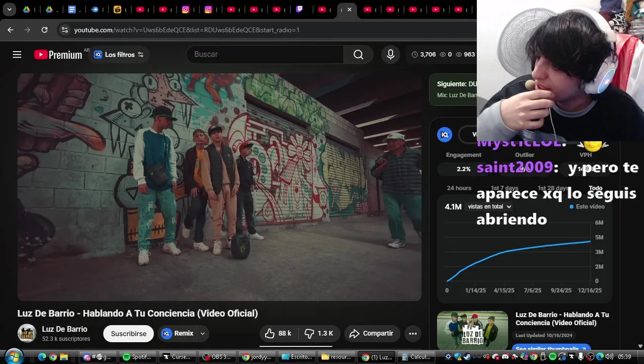Image resolution: width=644 pixels, height=364 pixels.
Task: Click the Discord tray icon
Action: 506,357
